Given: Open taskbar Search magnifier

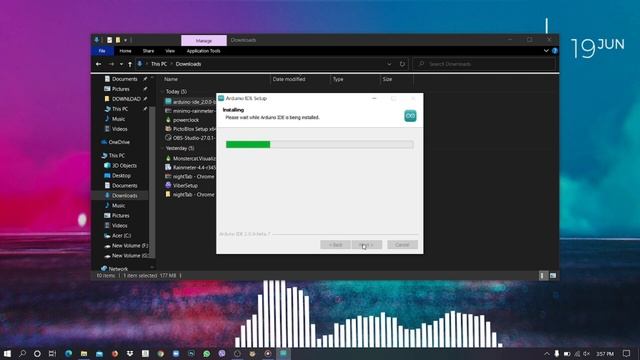Looking at the screenshot, I should (22, 353).
